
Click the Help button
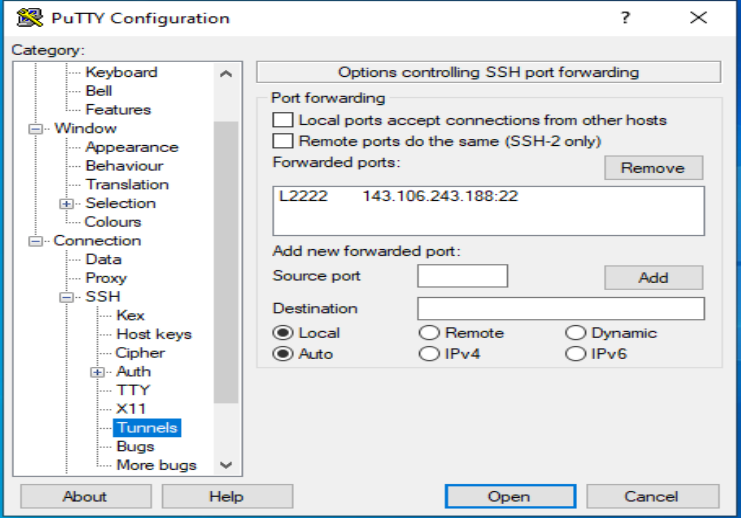227,496
